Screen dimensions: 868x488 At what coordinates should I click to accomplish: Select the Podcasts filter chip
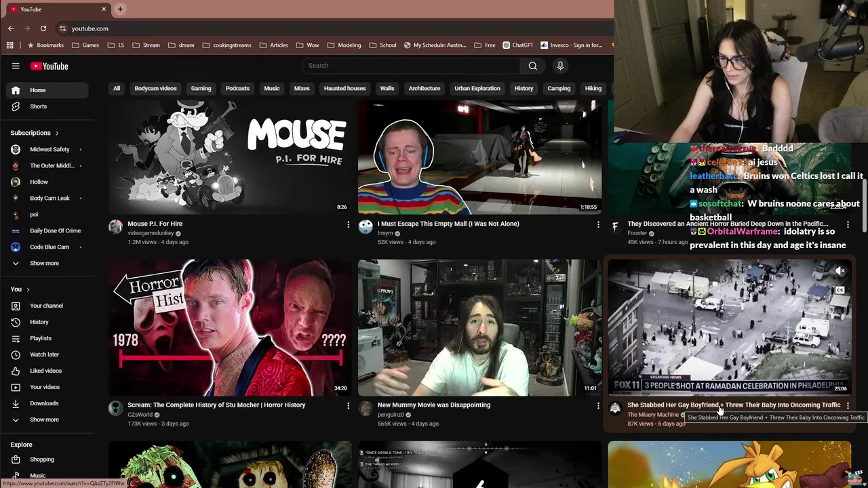(x=237, y=88)
